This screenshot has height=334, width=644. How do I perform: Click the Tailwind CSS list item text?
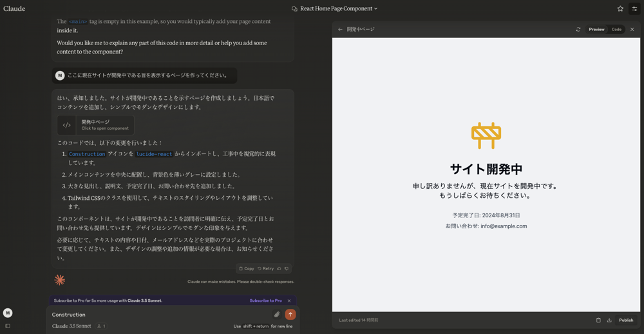coord(170,202)
